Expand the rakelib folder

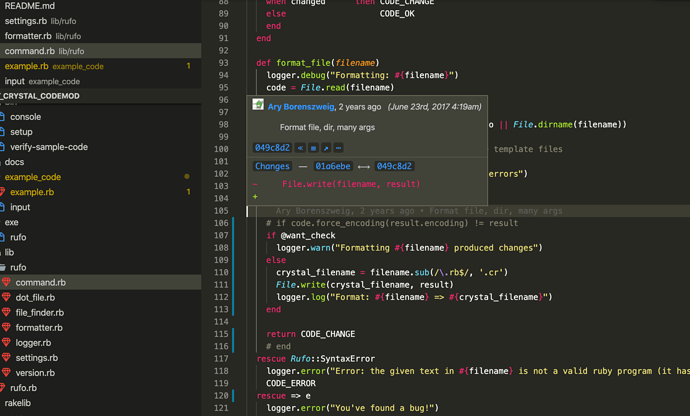[18, 403]
